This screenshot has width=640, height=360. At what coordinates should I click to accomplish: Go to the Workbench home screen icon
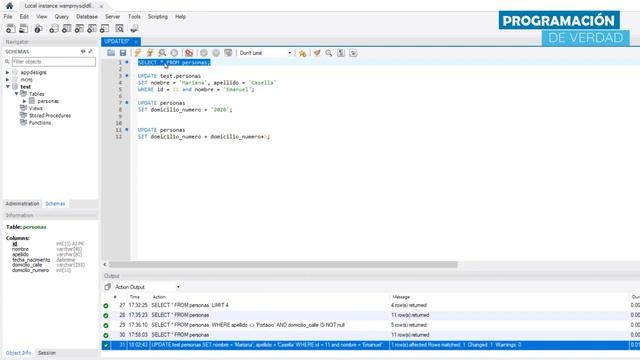pyautogui.click(x=9, y=6)
